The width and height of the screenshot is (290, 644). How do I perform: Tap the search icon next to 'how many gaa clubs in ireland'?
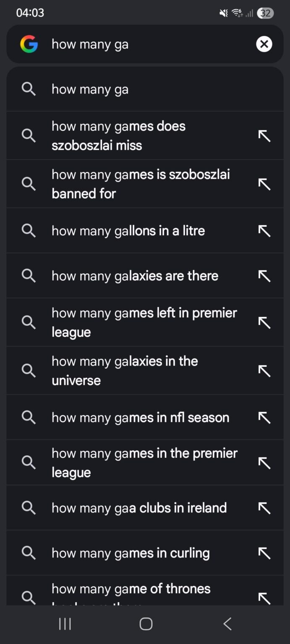(x=28, y=508)
